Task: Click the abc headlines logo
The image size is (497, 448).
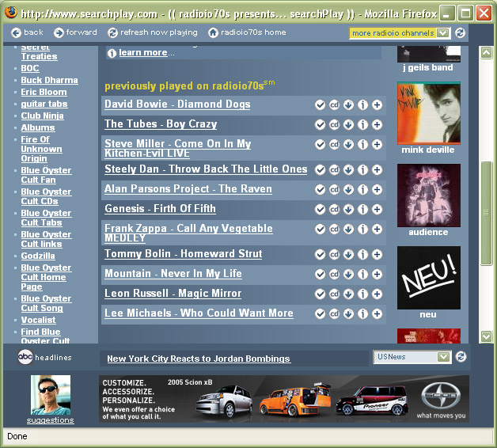Action: click(x=25, y=357)
